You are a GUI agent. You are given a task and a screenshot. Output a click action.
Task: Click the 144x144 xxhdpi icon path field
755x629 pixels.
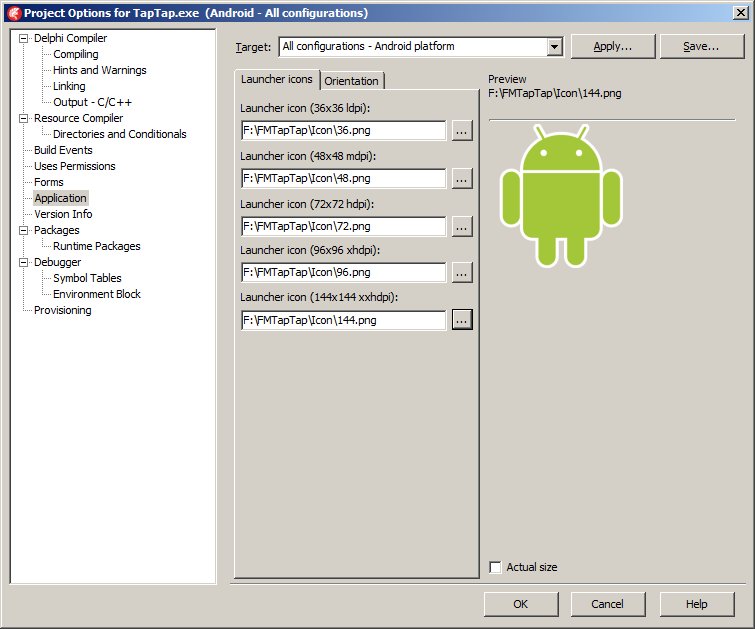[343, 320]
